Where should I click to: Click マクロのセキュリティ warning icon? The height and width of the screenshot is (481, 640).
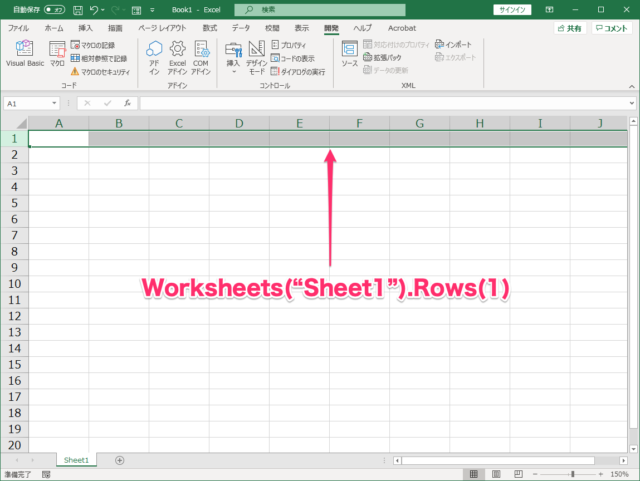coord(74,72)
